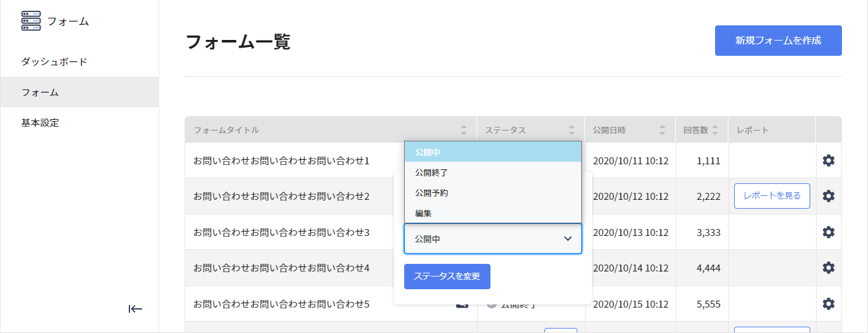This screenshot has height=333, width=868.
Task: Click response count 1,111
Action: tap(708, 160)
